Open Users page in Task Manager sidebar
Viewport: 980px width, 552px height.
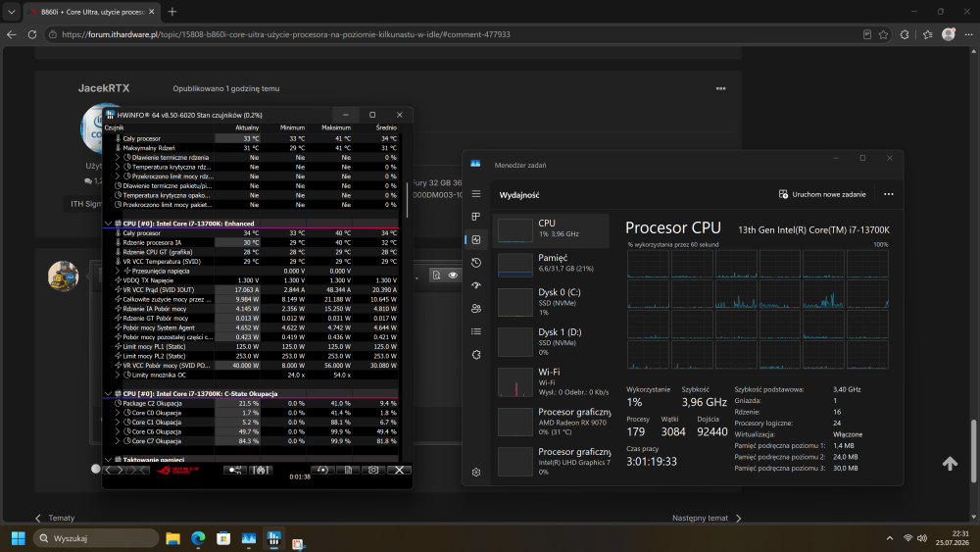(476, 308)
